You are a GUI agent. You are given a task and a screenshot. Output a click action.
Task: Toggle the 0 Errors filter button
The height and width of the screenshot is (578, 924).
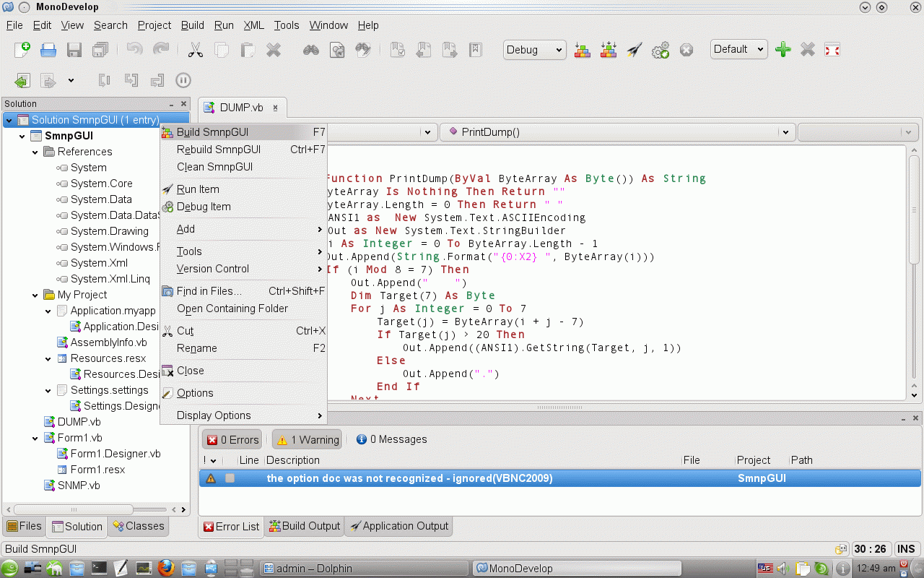click(232, 439)
